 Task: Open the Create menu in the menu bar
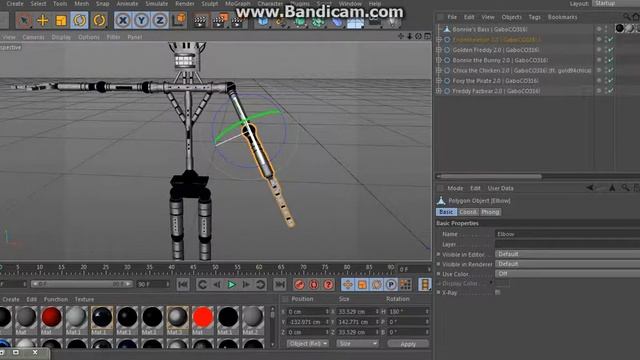pyautogui.click(x=15, y=3)
